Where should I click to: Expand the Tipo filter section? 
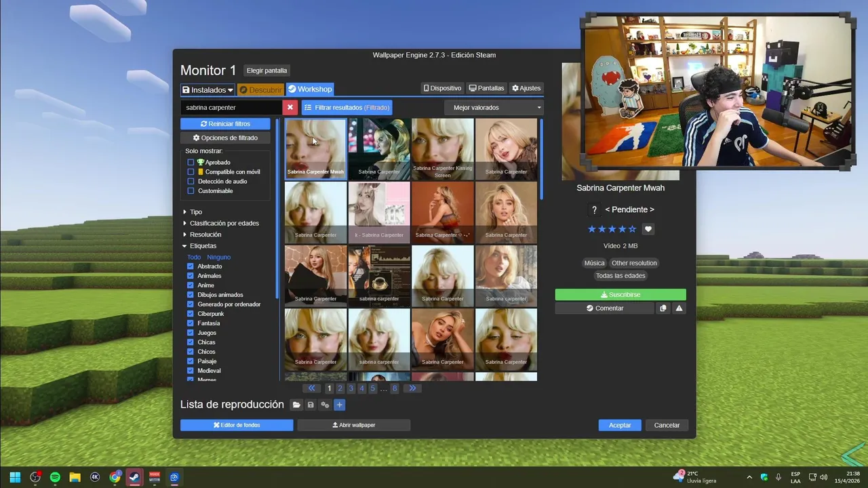pyautogui.click(x=192, y=212)
